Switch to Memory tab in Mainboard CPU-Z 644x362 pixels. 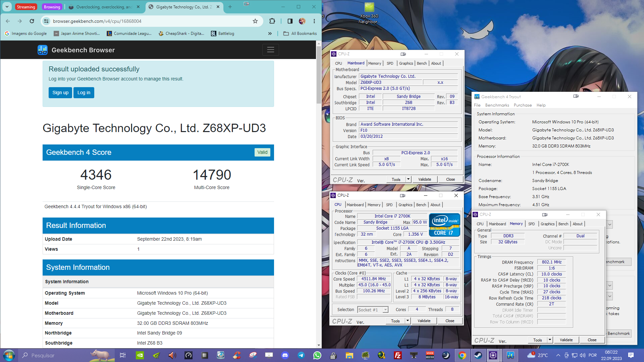tap(375, 63)
